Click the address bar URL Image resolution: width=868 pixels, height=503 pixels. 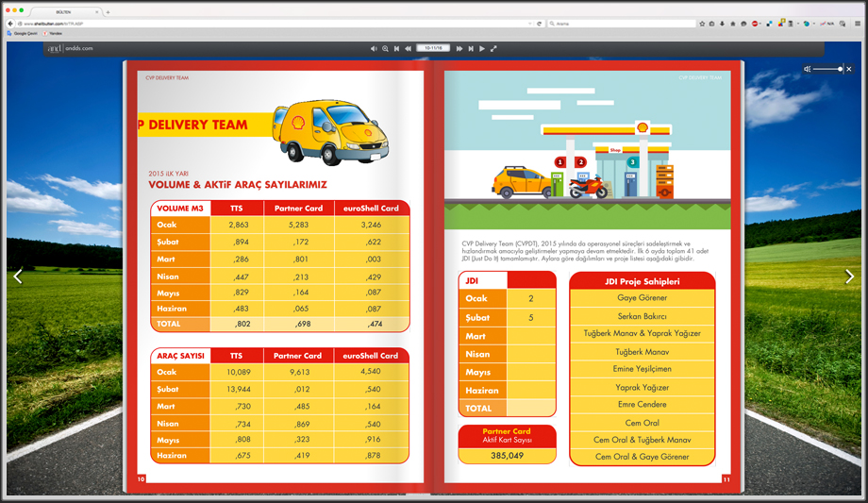point(54,24)
